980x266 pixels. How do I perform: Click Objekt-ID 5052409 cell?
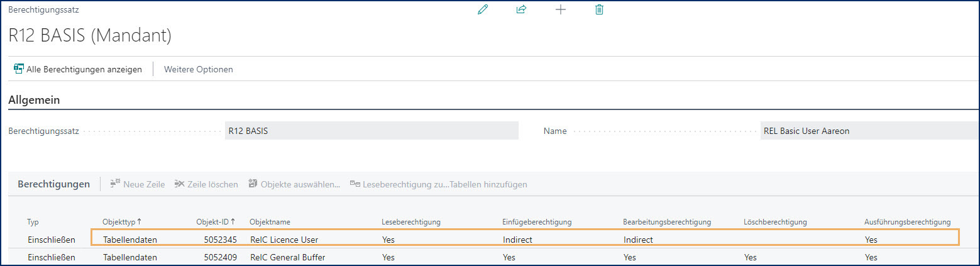click(x=220, y=257)
